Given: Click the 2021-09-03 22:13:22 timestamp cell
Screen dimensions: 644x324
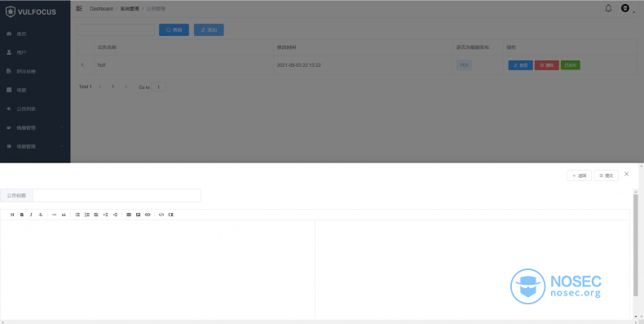Looking at the screenshot, I should [363, 65].
